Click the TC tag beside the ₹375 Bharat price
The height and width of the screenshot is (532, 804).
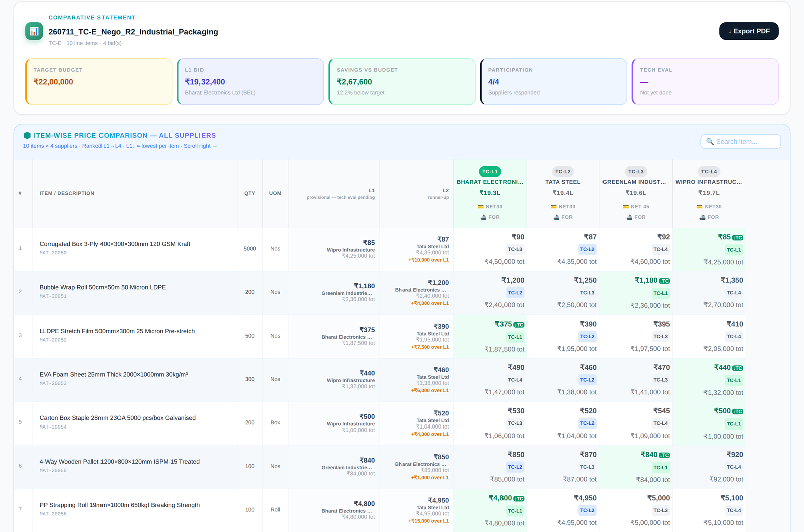point(519,325)
